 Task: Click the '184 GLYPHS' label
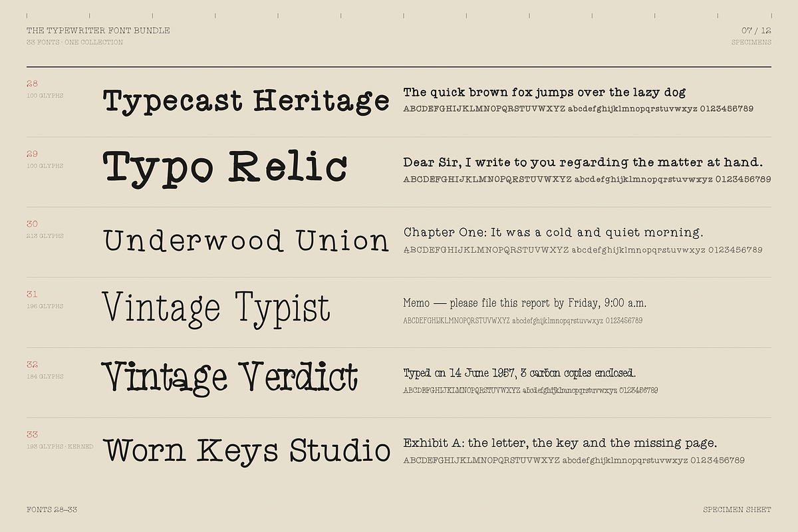click(45, 377)
